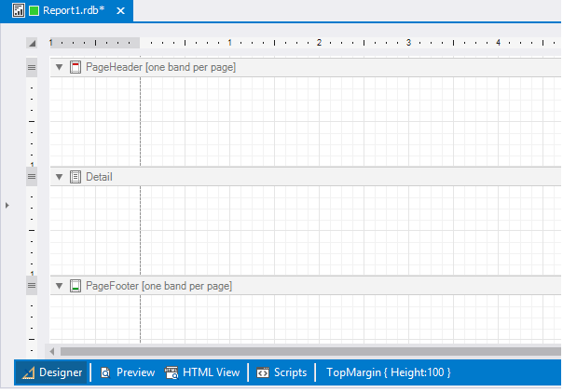Click inside the PageFooter band grid

305,318
